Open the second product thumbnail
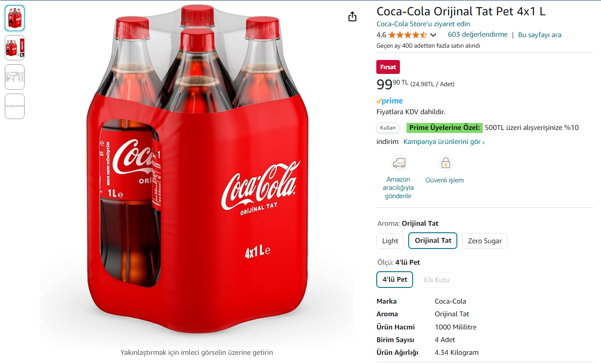Viewport: 601px width, 364px height. coord(14,48)
